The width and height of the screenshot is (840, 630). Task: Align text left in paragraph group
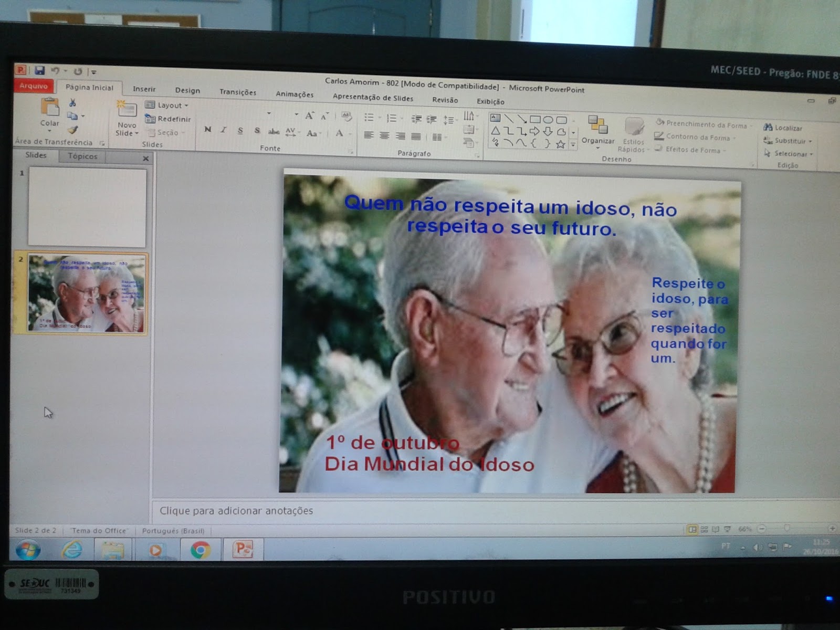pos(369,135)
